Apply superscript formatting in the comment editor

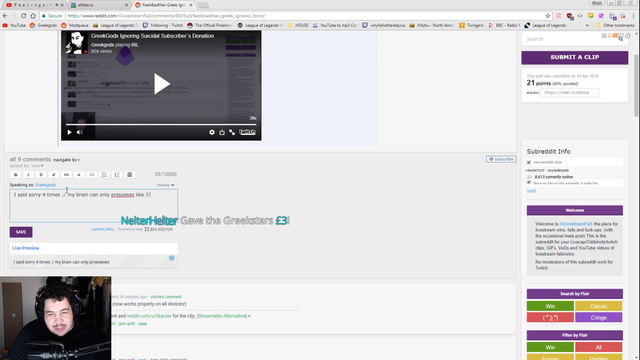point(53,175)
